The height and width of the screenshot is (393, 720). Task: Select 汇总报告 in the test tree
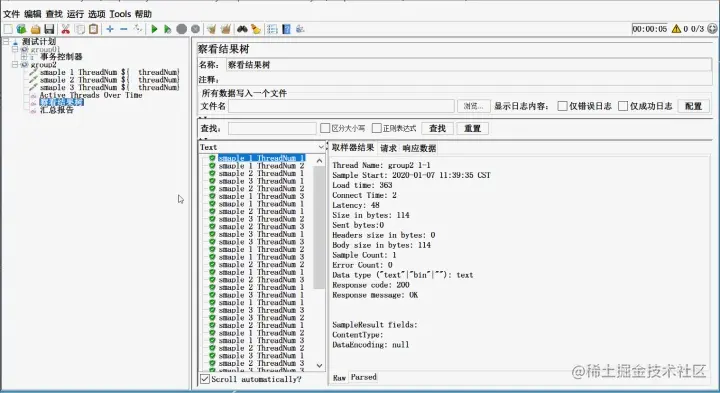click(x=56, y=110)
